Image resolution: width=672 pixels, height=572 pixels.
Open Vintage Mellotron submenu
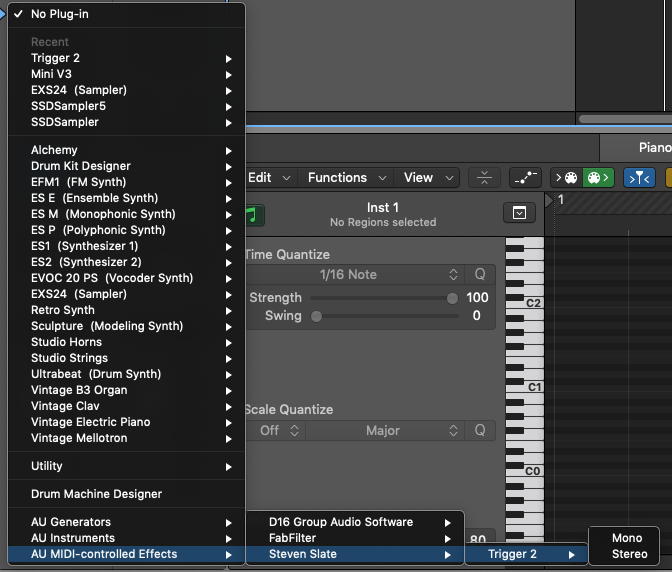(x=126, y=438)
